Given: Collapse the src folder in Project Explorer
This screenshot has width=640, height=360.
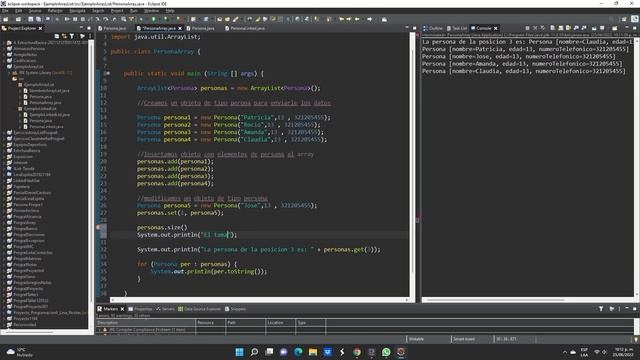Looking at the screenshot, I should [10, 79].
